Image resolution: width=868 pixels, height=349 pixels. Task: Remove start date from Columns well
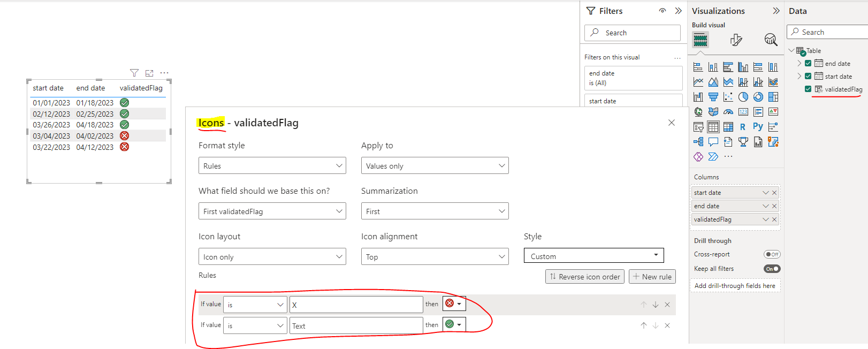[774, 193]
